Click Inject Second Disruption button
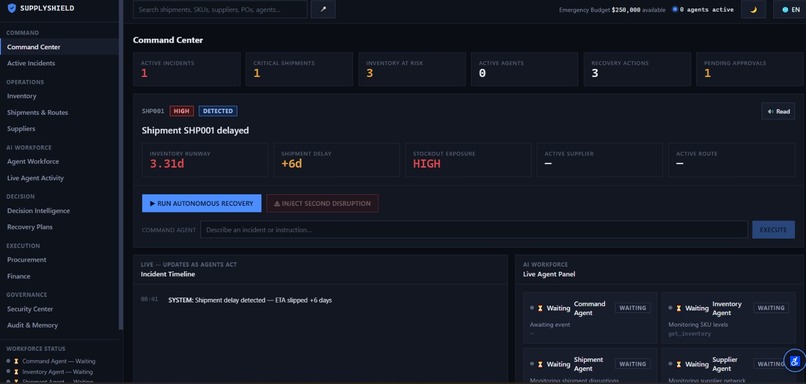The height and width of the screenshot is (384, 806). click(322, 203)
